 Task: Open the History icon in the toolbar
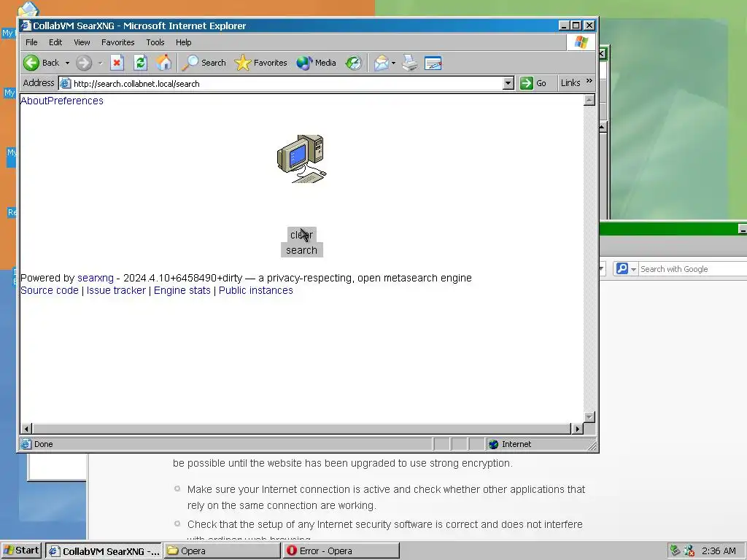pyautogui.click(x=354, y=63)
